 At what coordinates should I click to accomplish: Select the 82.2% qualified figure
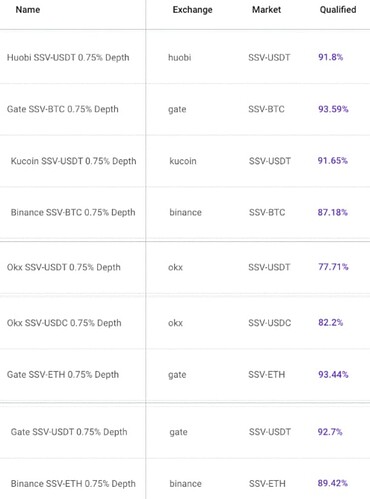pos(330,322)
